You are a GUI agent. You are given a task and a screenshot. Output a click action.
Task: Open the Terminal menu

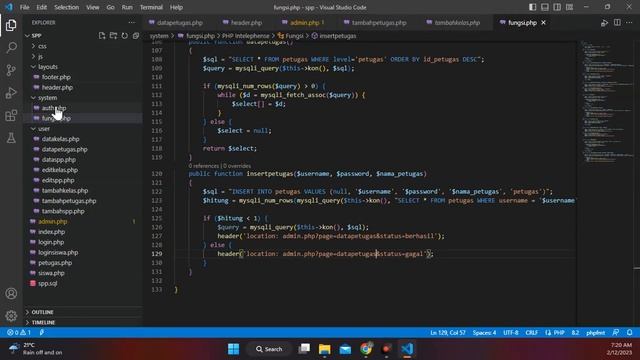tap(151, 7)
